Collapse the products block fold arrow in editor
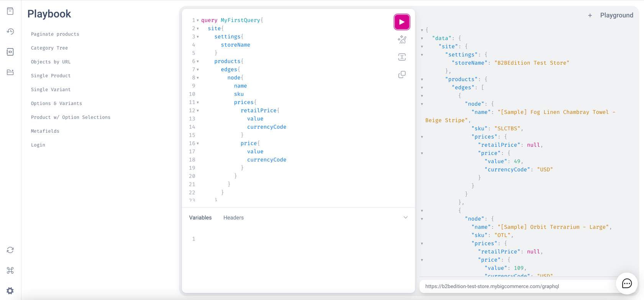The height and width of the screenshot is (300, 644). (x=198, y=61)
